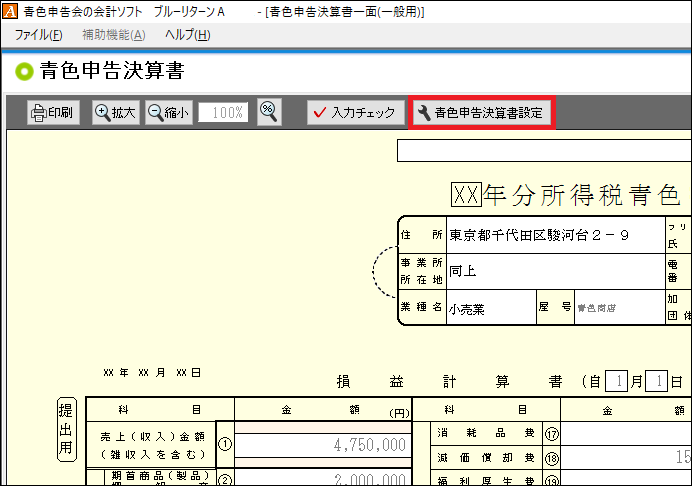Click the 業種名 field showing 小売業
692x486 pixels.
(x=491, y=308)
